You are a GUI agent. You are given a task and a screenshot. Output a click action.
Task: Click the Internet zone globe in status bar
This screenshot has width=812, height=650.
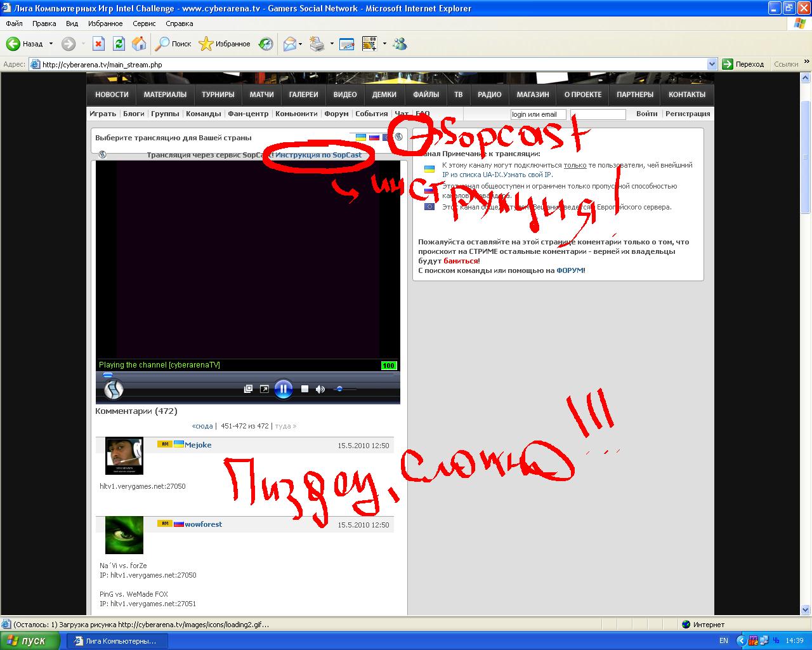pyautogui.click(x=686, y=625)
